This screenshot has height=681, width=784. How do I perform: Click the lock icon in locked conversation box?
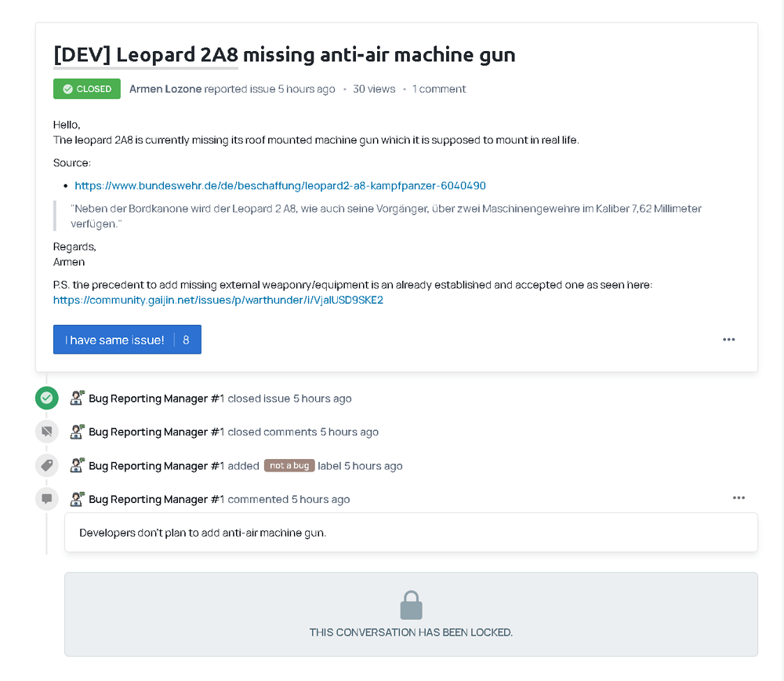click(411, 606)
